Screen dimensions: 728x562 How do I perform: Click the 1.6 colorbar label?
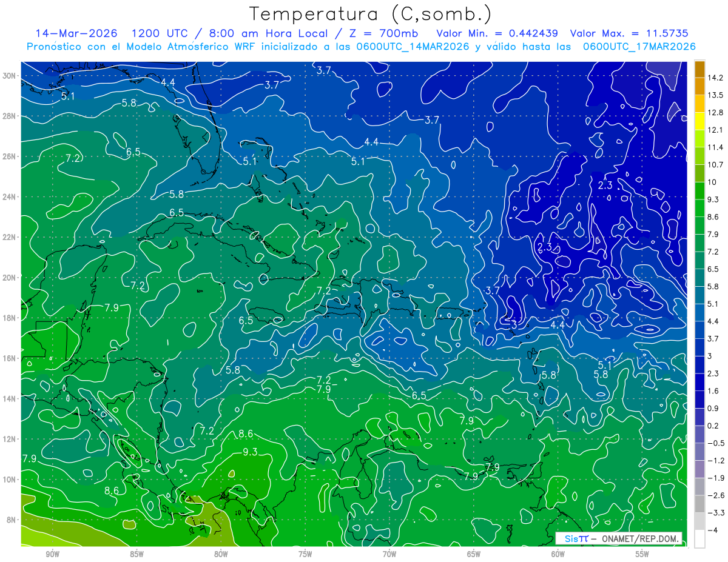(713, 391)
